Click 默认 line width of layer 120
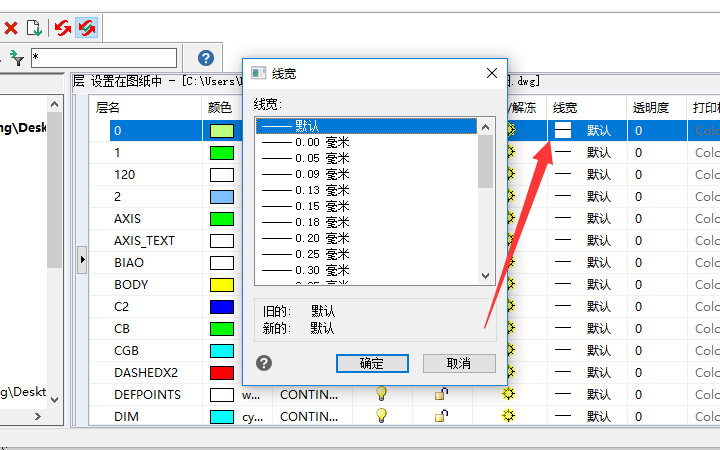Viewport: 720px width, 450px height. click(x=599, y=174)
